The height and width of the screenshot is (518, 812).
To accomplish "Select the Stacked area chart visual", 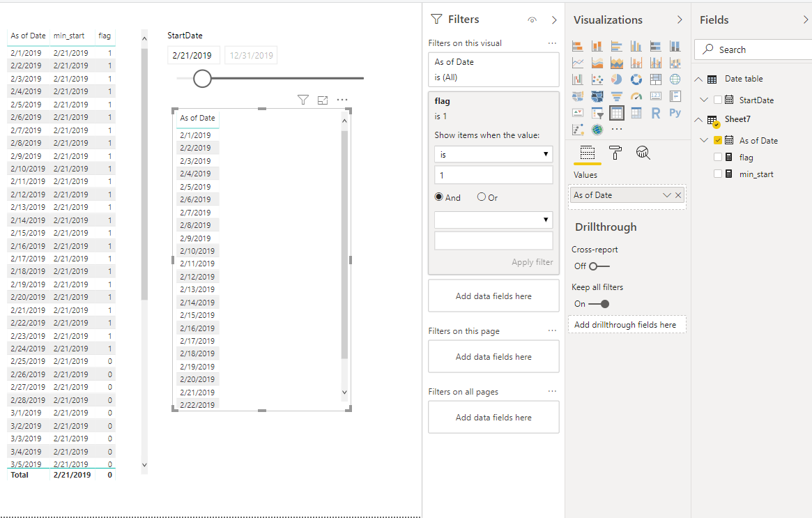I will 616,63.
